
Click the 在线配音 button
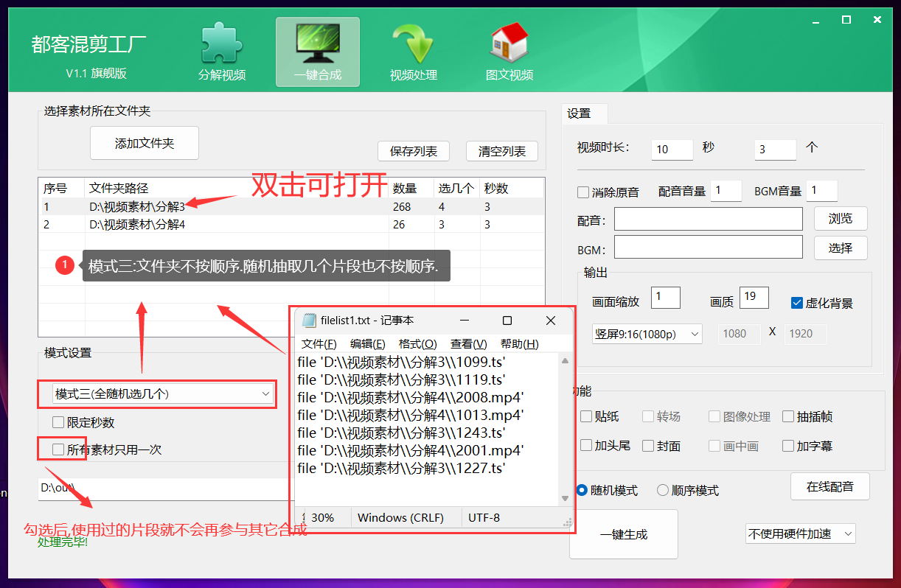tap(830, 486)
